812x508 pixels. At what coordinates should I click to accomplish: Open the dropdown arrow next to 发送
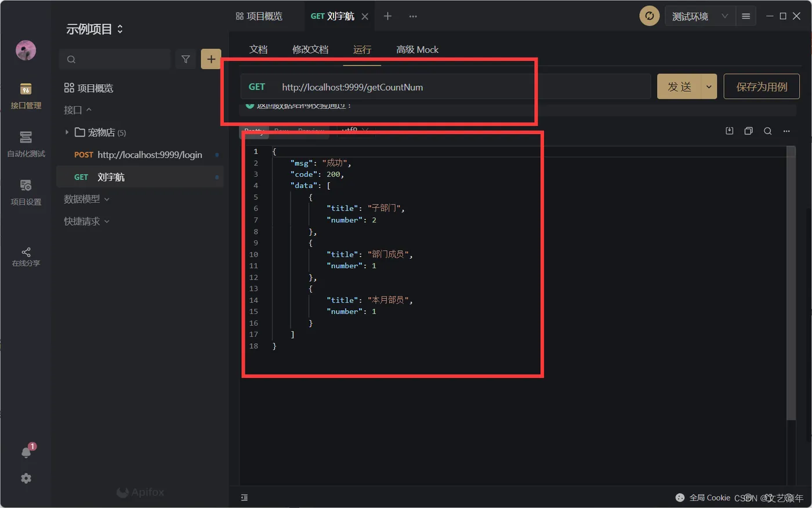[x=709, y=87]
